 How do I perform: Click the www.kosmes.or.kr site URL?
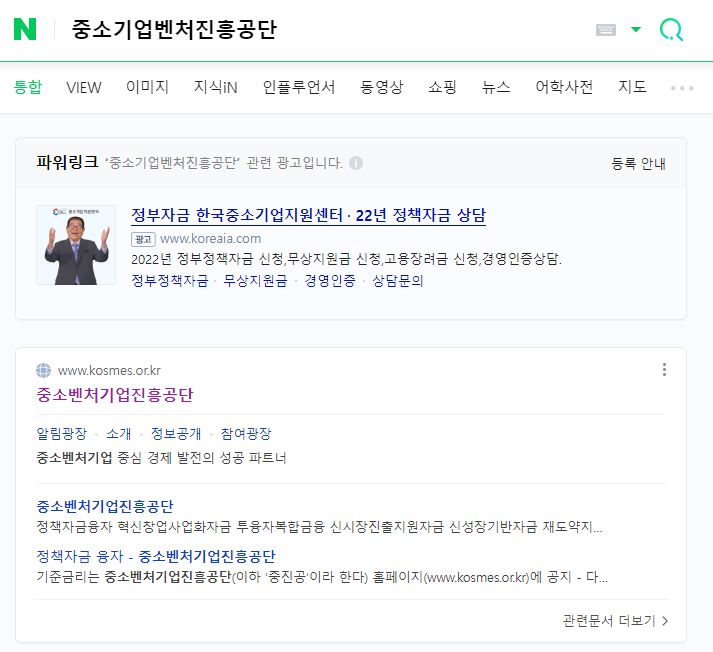pyautogui.click(x=109, y=371)
